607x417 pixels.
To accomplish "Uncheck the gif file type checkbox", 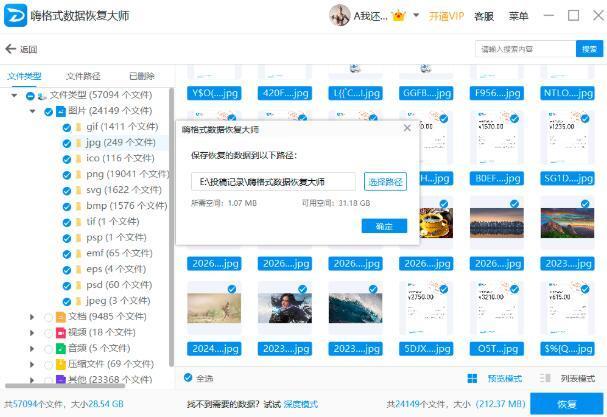I will point(67,128).
